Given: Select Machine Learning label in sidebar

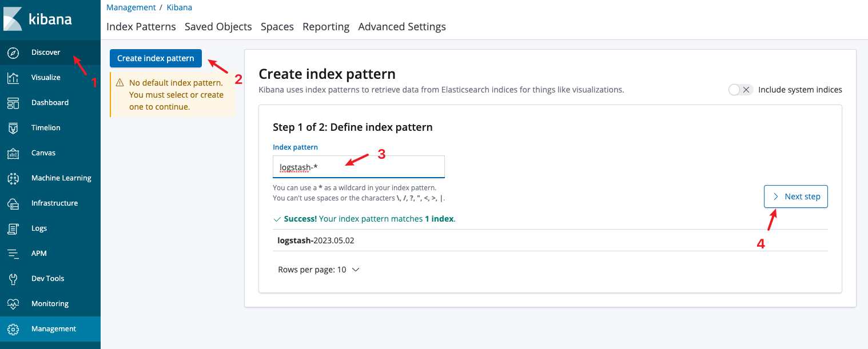Looking at the screenshot, I should pyautogui.click(x=61, y=178).
